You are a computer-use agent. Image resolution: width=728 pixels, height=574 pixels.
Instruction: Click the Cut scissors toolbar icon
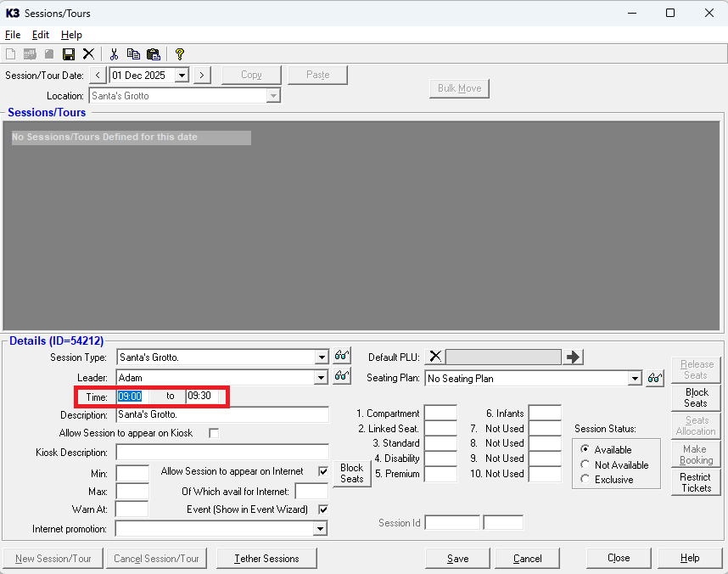(x=114, y=54)
